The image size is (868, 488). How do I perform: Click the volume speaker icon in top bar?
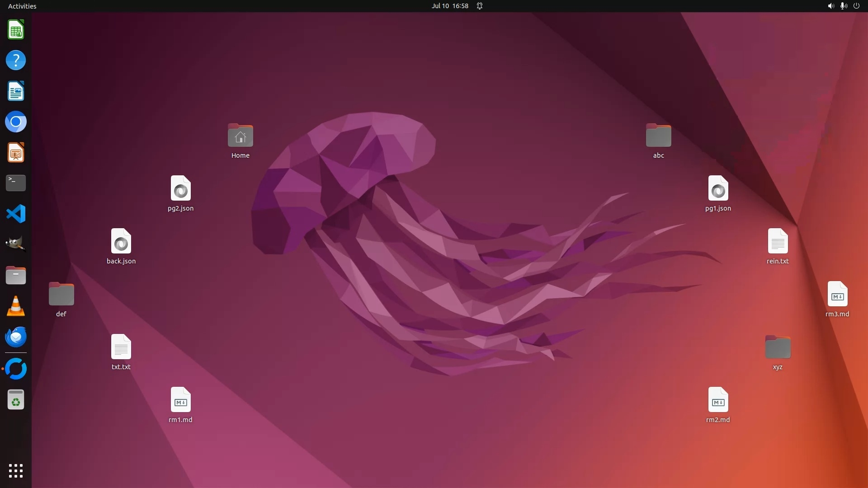pyautogui.click(x=830, y=6)
